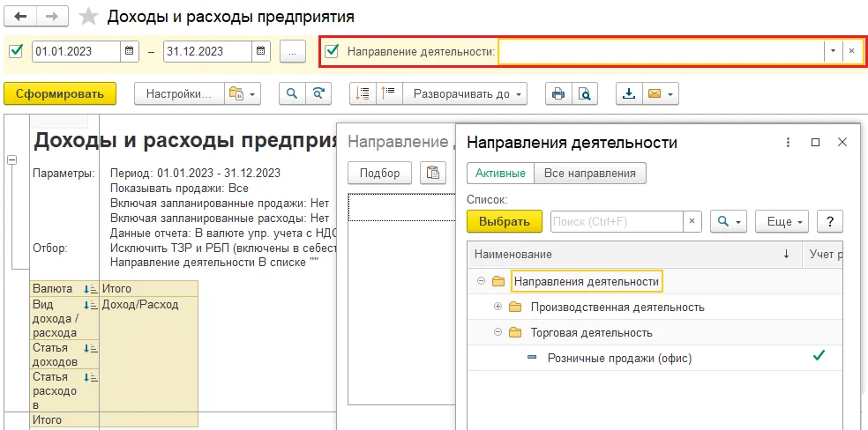Screen dimensions: 868x430
Task: Click the Выбрать button
Action: click(x=504, y=221)
